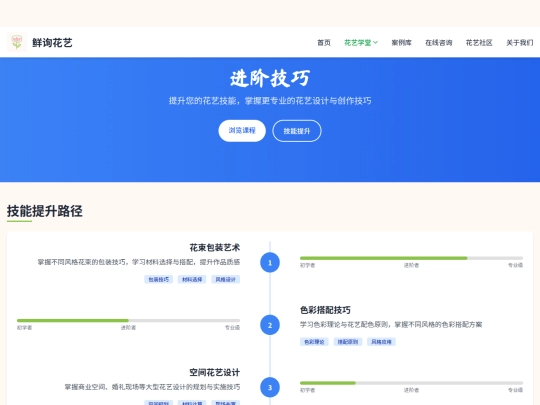Open 案例库 from the top navigation

pyautogui.click(x=402, y=43)
